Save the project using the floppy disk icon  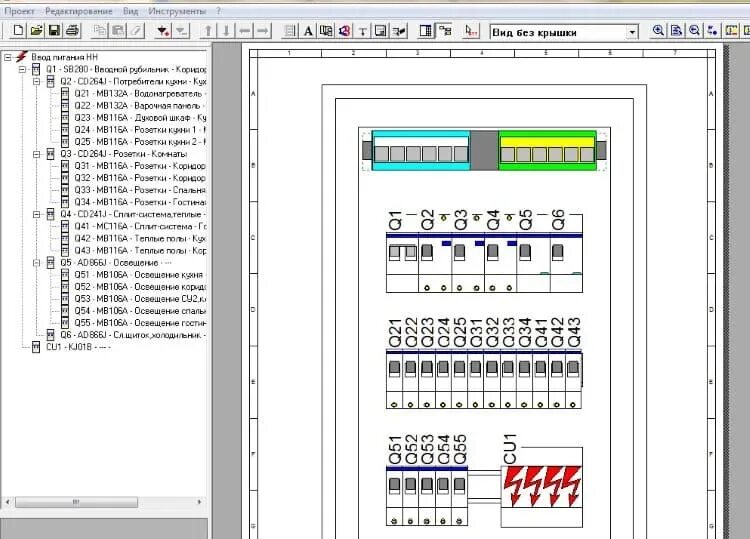click(54, 32)
